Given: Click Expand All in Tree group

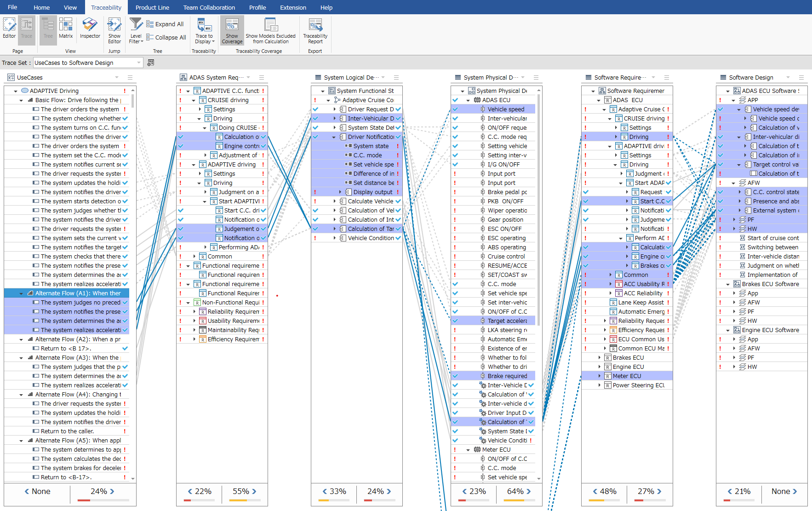Looking at the screenshot, I should pyautogui.click(x=165, y=24).
